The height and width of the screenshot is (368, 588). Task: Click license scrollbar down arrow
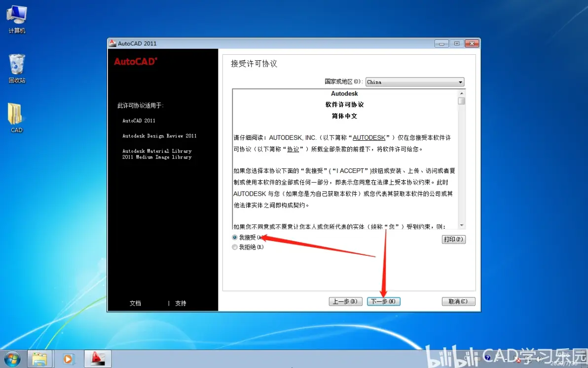click(x=462, y=225)
